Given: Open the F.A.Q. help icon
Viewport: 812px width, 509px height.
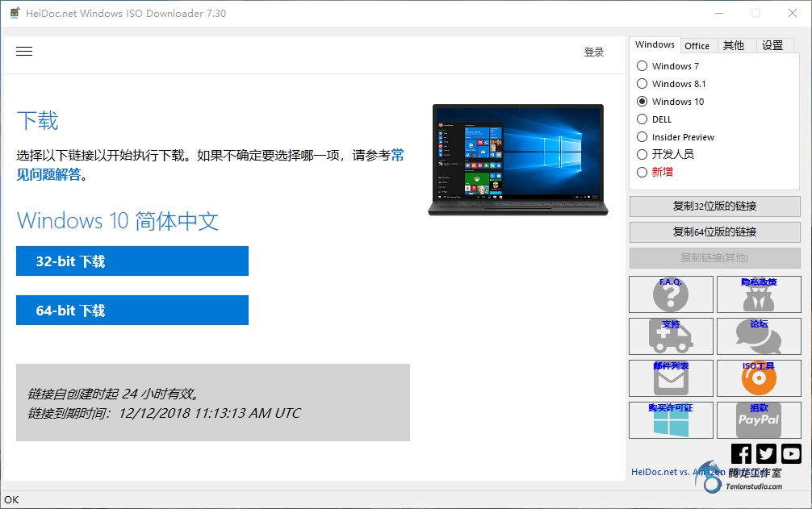Looking at the screenshot, I should click(x=671, y=294).
